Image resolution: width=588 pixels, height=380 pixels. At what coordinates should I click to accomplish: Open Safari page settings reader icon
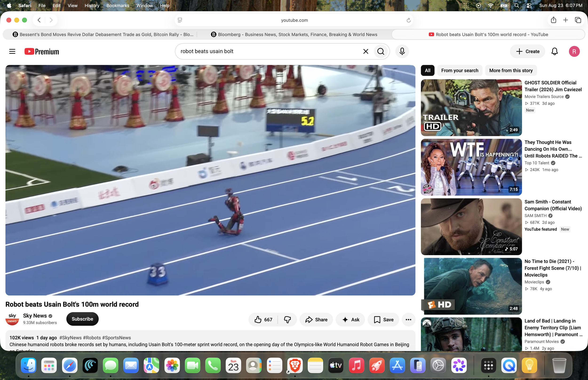(x=180, y=20)
